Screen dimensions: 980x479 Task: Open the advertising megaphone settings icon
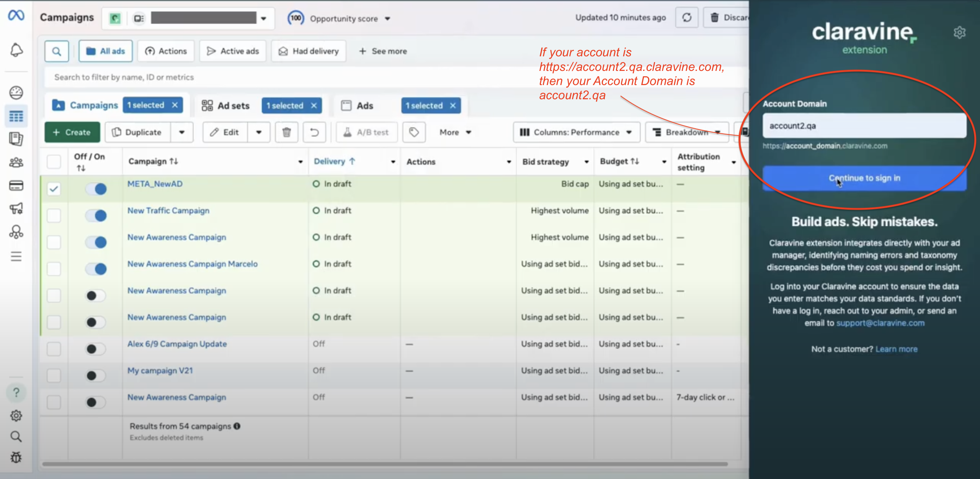point(16,209)
